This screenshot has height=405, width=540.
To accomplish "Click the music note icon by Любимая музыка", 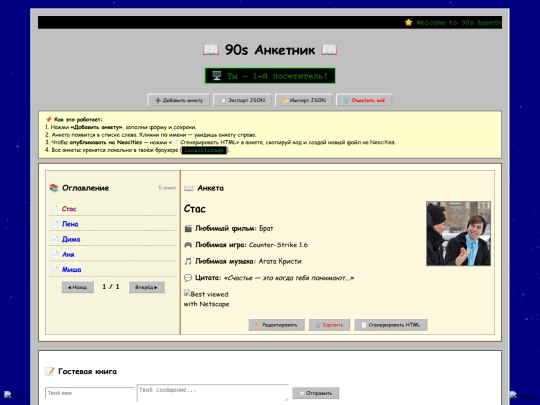I will [188, 261].
